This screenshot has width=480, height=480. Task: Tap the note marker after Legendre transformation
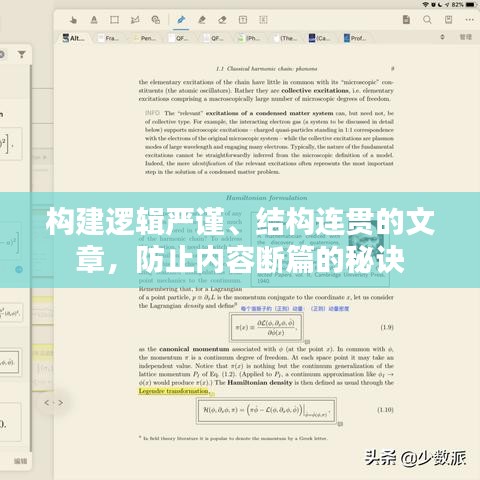tap(212, 393)
